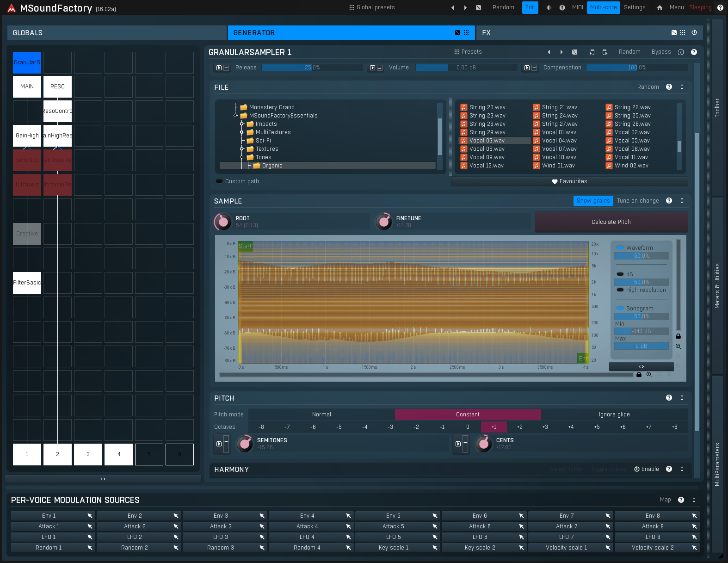Image resolution: width=728 pixels, height=563 pixels.
Task: Open the GranularSampler help question mark
Action: 694,52
